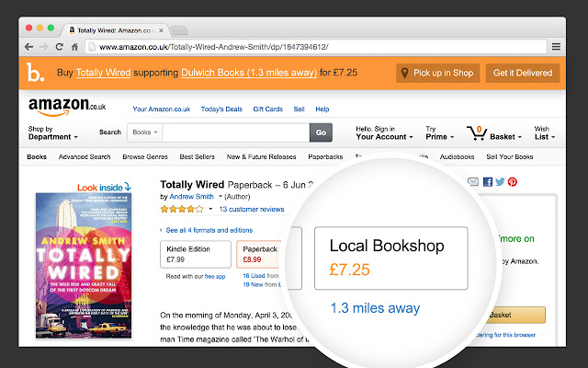588x368 pixels.
Task: Click the star rating icons
Action: tap(182, 209)
